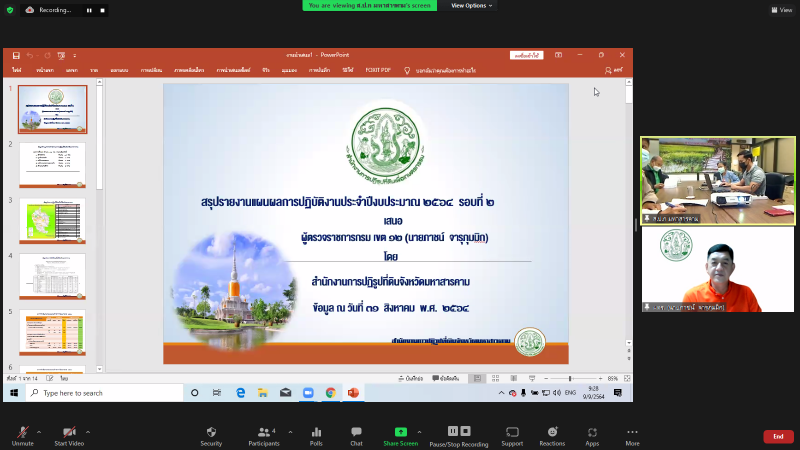Viewport: 800px width, 450px height.
Task: Click the 85% zoom level
Action: [613, 379]
